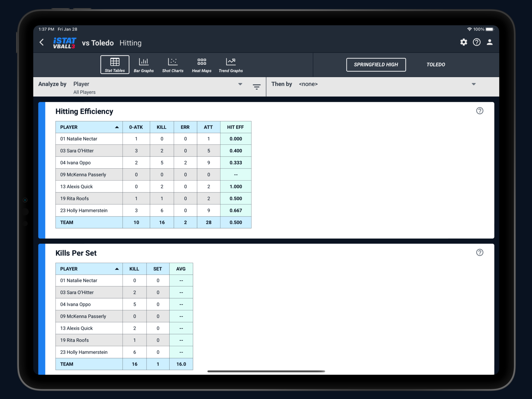Open the Heat Maps view

[202, 65]
